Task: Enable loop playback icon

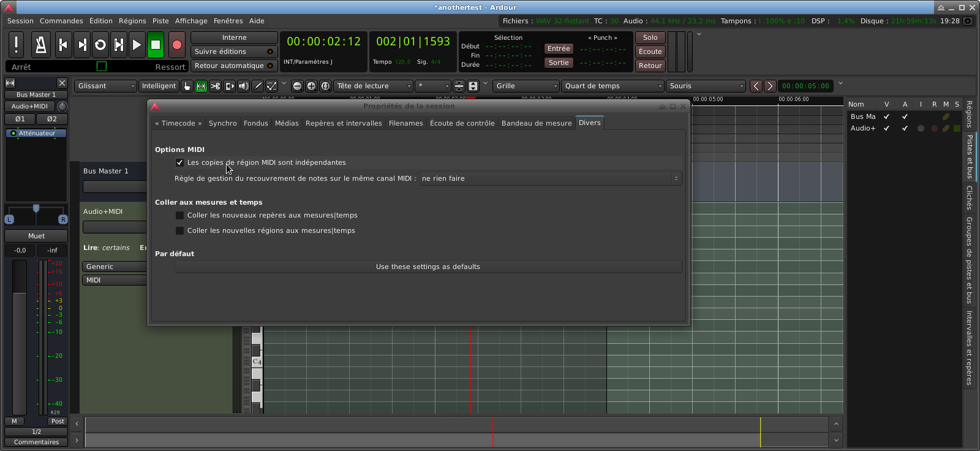Action: [x=100, y=45]
